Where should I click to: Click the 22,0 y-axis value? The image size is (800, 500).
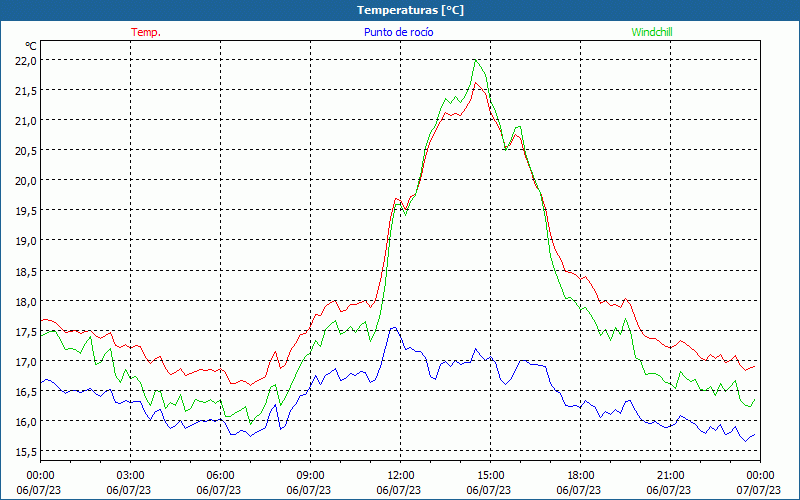[x=26, y=61]
